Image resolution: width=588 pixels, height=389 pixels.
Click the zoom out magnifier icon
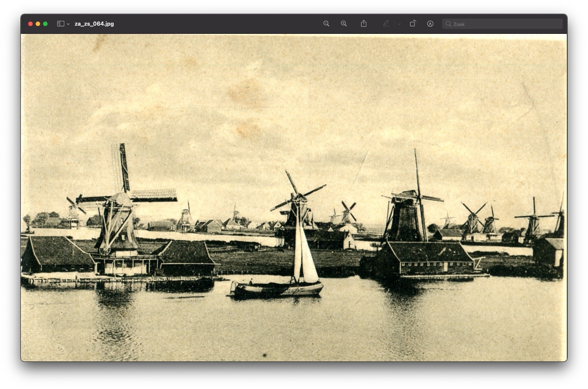[326, 24]
